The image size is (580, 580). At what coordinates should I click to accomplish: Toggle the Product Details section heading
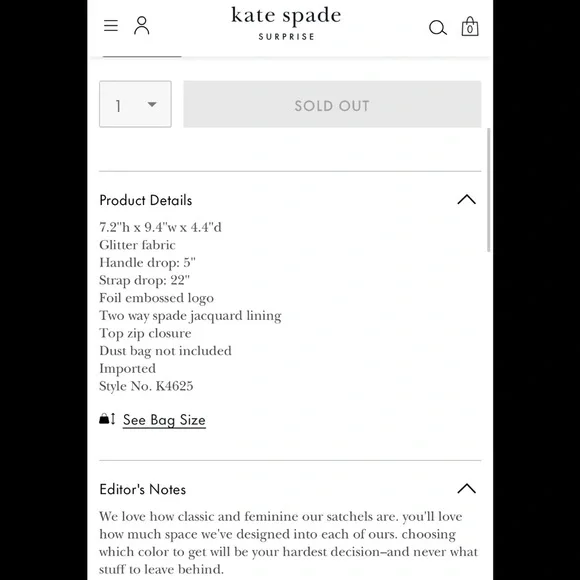[146, 200]
